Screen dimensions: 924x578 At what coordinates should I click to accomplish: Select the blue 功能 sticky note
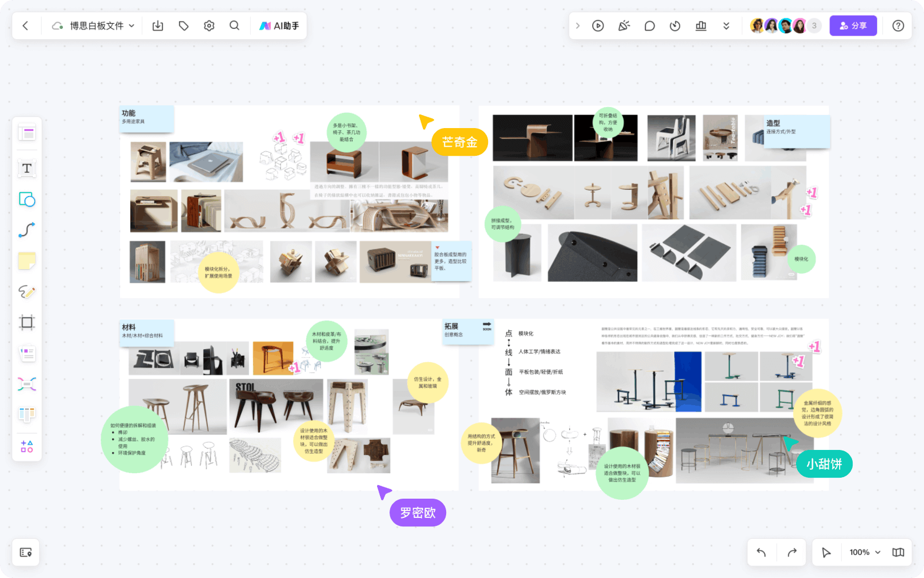[147, 119]
